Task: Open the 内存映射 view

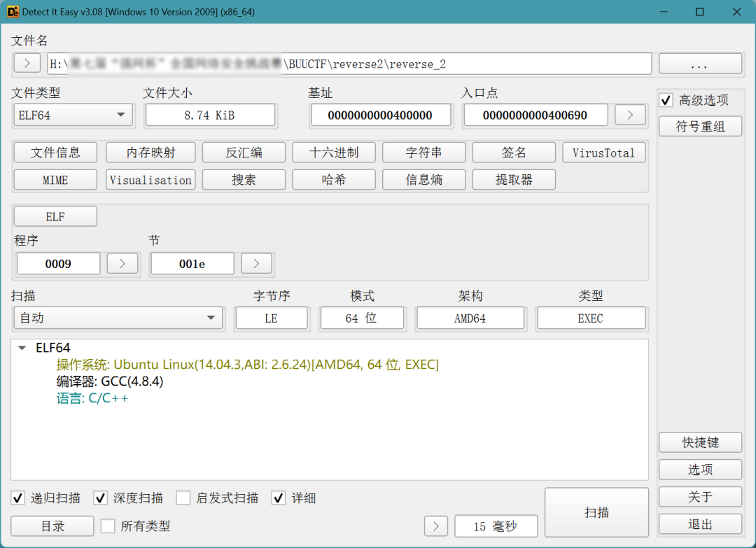Action: [x=150, y=153]
